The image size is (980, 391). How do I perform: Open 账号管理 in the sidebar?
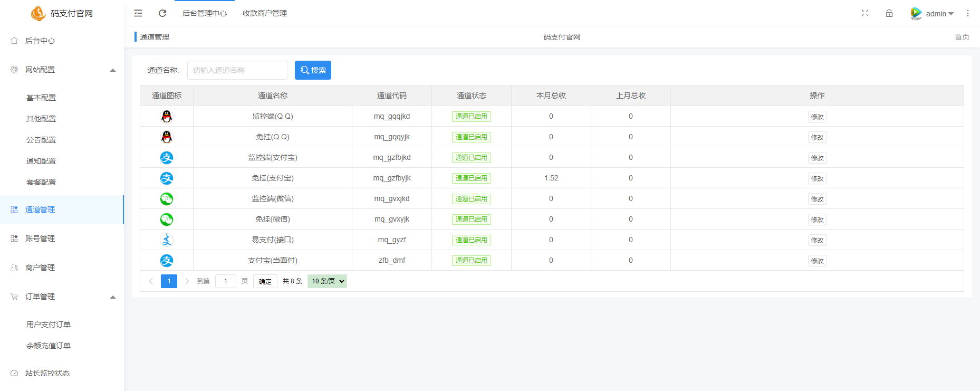[x=40, y=239]
